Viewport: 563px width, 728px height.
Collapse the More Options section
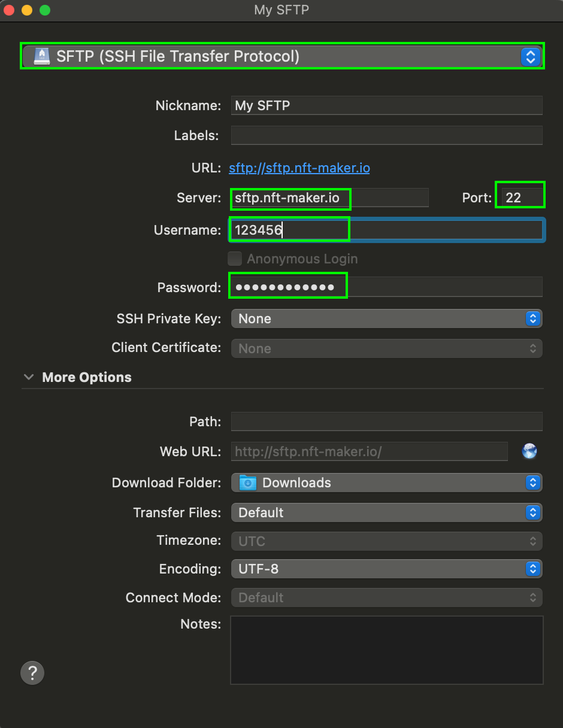(x=28, y=377)
